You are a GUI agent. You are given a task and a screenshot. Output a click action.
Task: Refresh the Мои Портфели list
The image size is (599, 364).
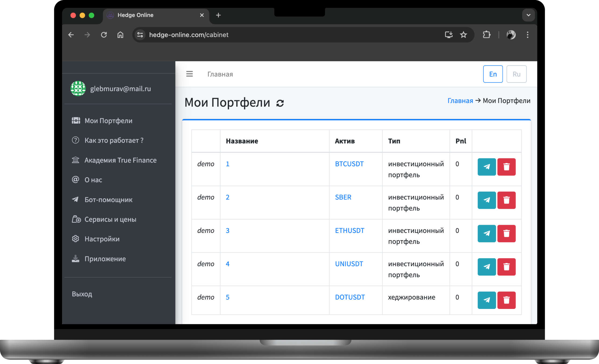(x=280, y=103)
